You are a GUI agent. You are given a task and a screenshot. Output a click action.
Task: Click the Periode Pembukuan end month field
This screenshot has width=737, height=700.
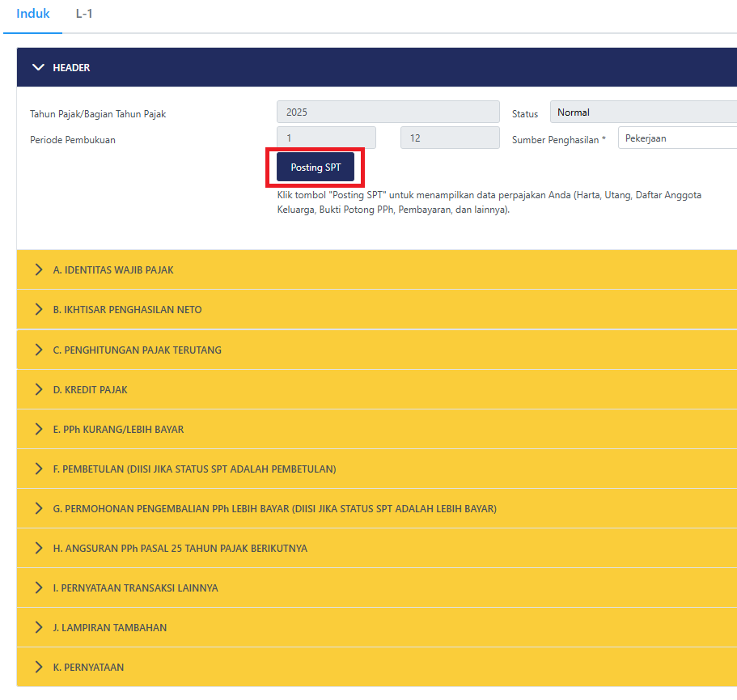(x=450, y=138)
